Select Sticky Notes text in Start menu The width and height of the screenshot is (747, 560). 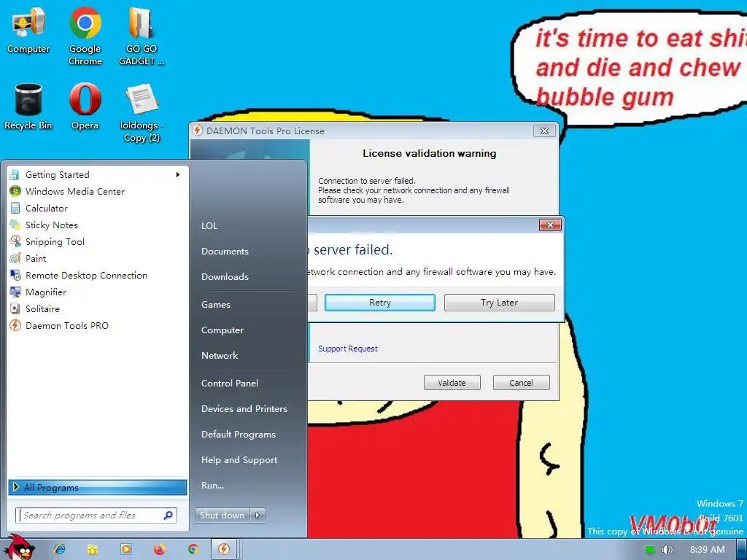[x=52, y=225]
